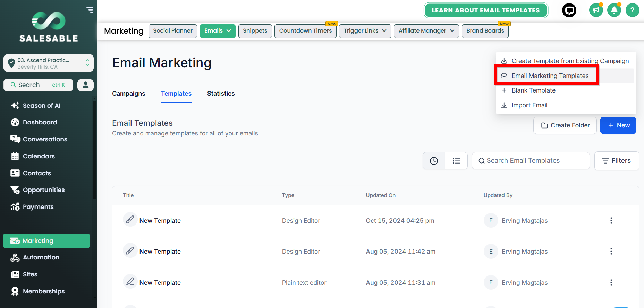
Task: Switch to the Campaigns tab
Action: [129, 94]
